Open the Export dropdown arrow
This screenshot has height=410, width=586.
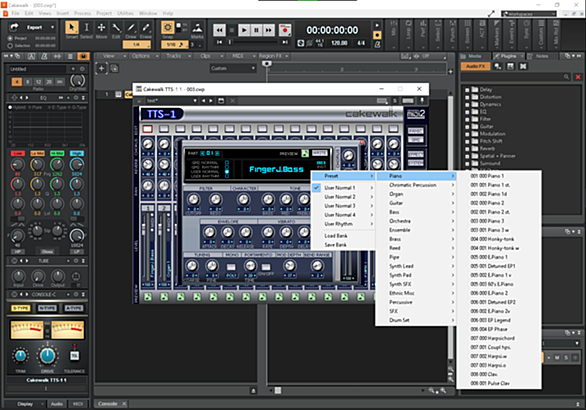pos(52,27)
